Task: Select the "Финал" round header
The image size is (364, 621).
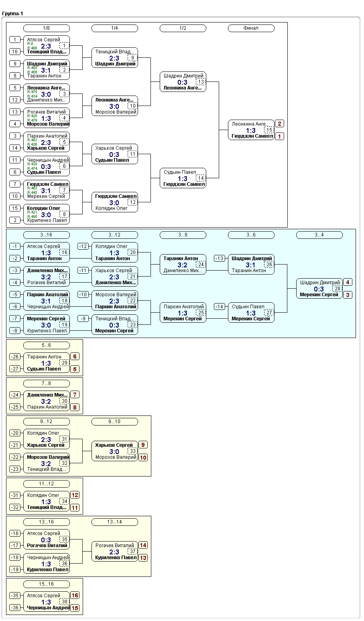Action: pyautogui.click(x=251, y=28)
